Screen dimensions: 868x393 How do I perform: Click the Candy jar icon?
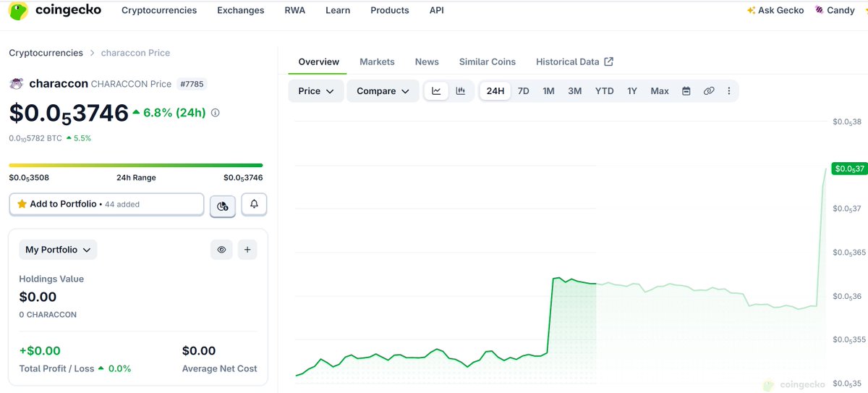coord(820,10)
